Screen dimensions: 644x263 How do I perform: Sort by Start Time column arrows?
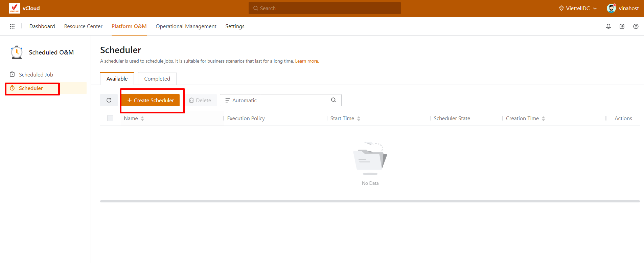tap(359, 118)
